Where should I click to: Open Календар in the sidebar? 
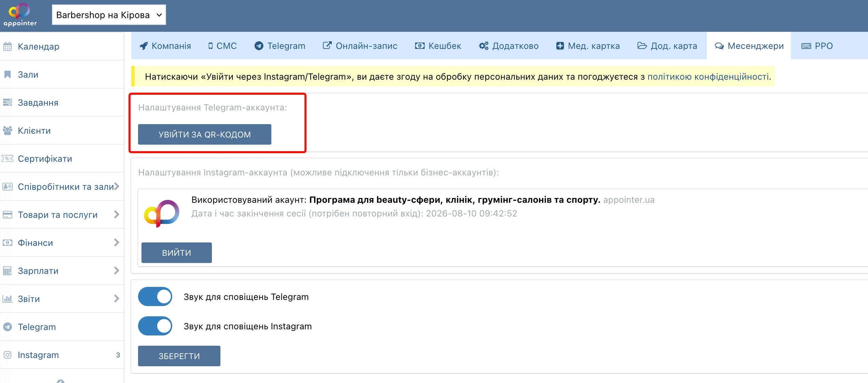(x=62, y=47)
